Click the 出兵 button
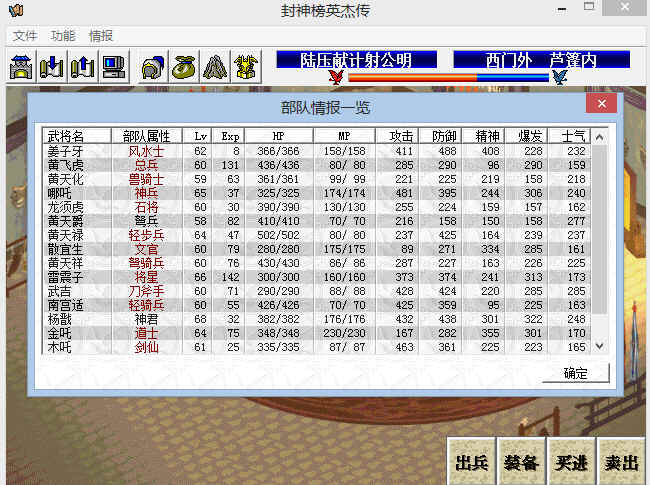This screenshot has height=485, width=650. pos(471,462)
